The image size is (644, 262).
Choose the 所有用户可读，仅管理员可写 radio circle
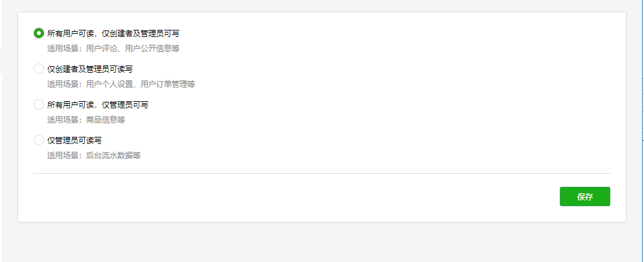coord(39,104)
